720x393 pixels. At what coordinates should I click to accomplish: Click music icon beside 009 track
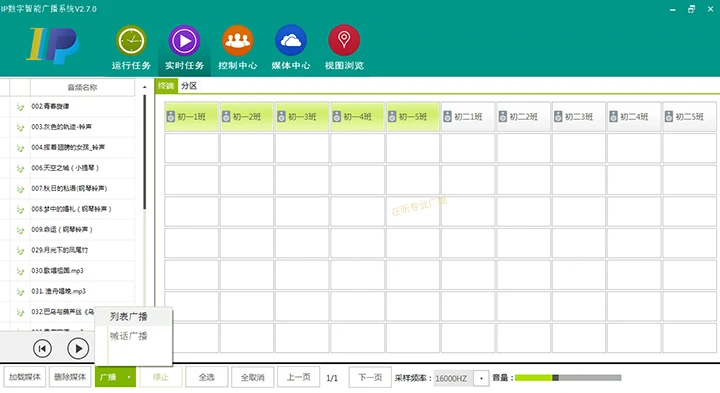(20, 230)
